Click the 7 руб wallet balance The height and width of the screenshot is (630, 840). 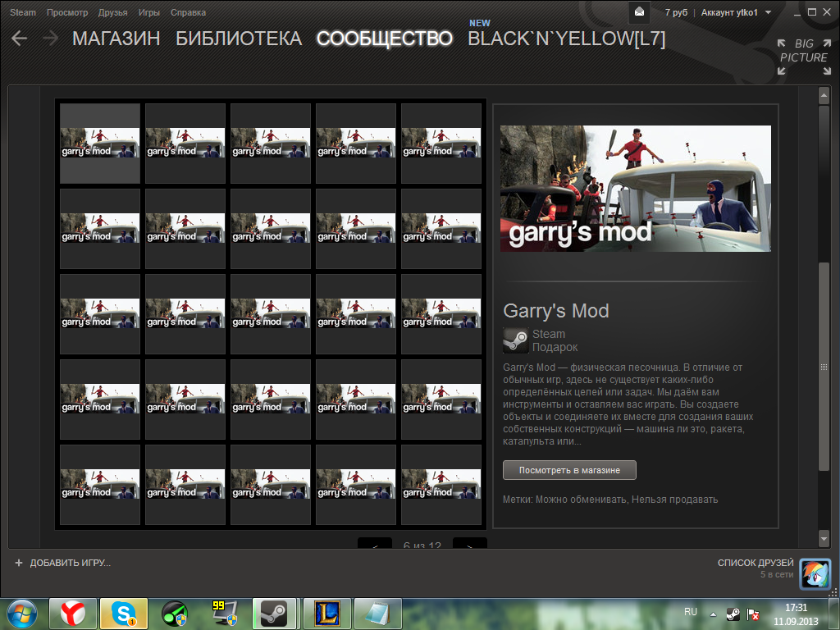676,12
